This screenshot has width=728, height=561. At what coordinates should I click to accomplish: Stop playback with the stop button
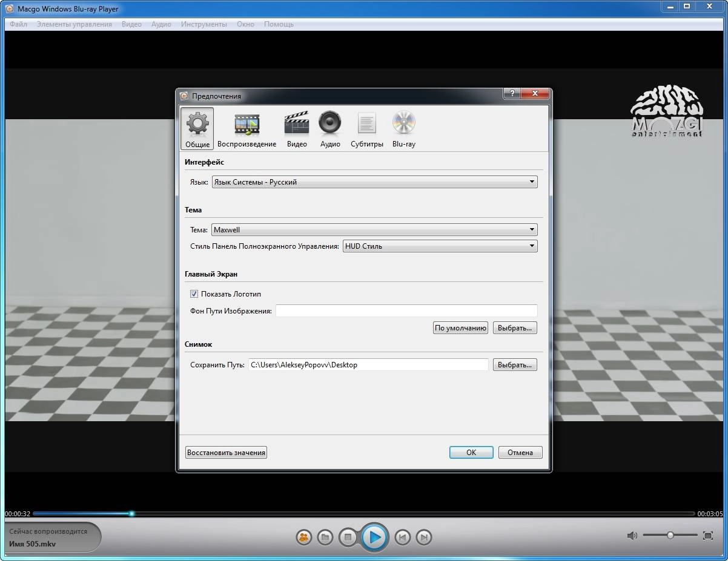[348, 537]
